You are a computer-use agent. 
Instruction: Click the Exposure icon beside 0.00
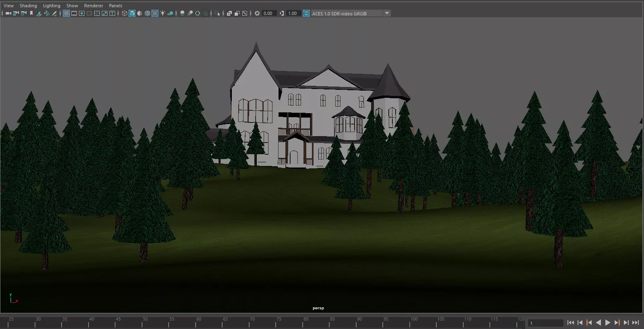point(257,13)
